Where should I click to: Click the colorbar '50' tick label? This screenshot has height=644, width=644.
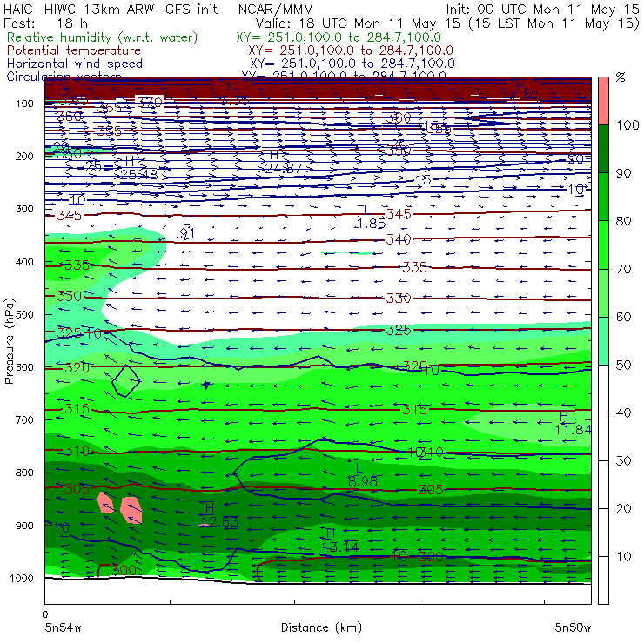623,366
